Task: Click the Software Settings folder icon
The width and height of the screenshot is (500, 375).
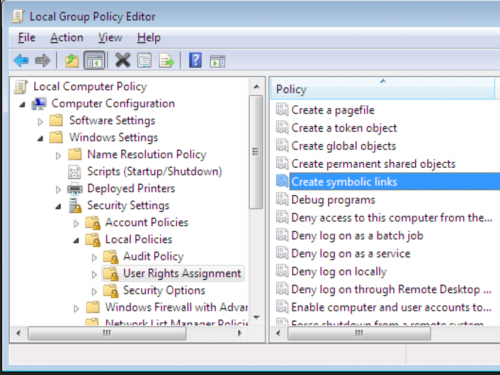Action: pyautogui.click(x=56, y=120)
